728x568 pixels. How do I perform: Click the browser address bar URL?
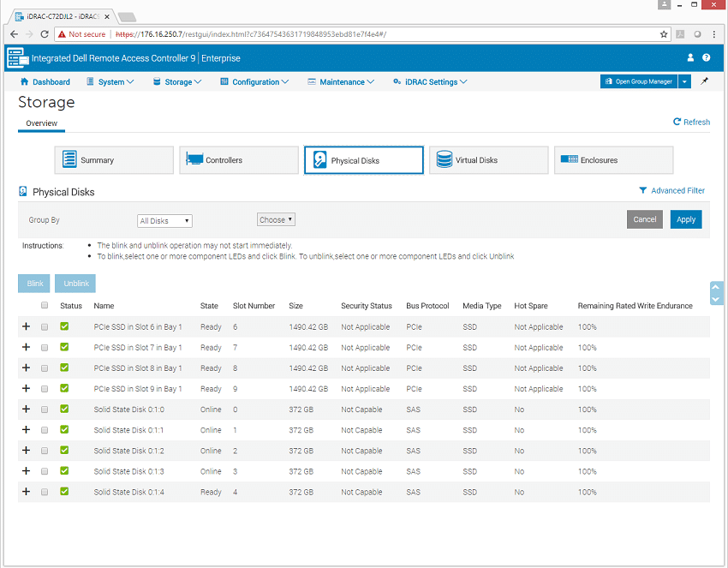[x=251, y=34]
